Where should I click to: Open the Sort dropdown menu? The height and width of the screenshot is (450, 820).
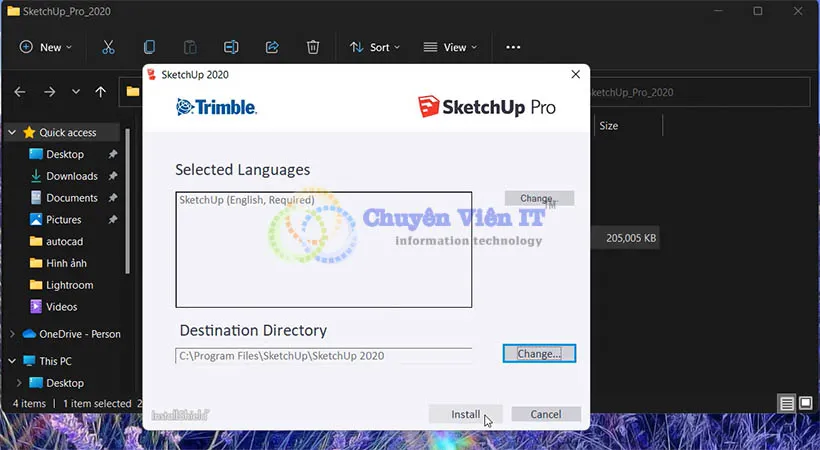coord(374,47)
